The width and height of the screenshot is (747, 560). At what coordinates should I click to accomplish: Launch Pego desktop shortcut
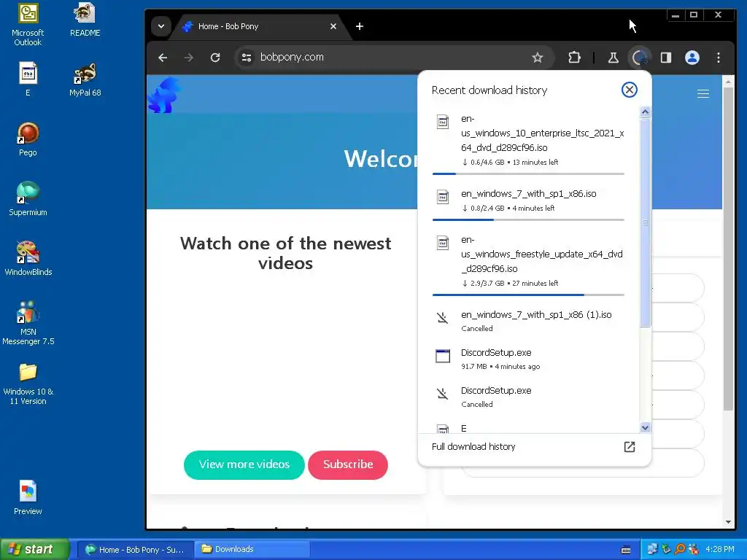point(28,139)
